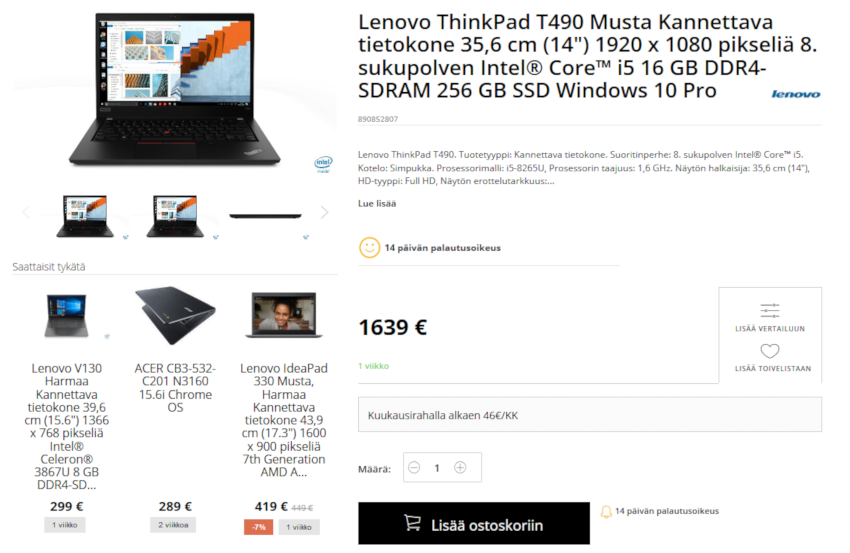
Task: Click the bell icon beside the return policy
Action: 606,511
